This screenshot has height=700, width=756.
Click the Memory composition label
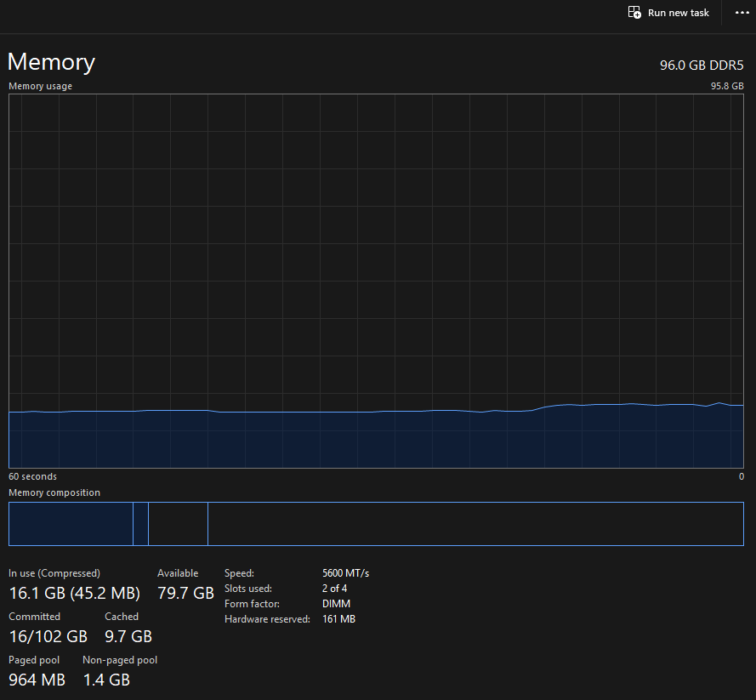54,492
